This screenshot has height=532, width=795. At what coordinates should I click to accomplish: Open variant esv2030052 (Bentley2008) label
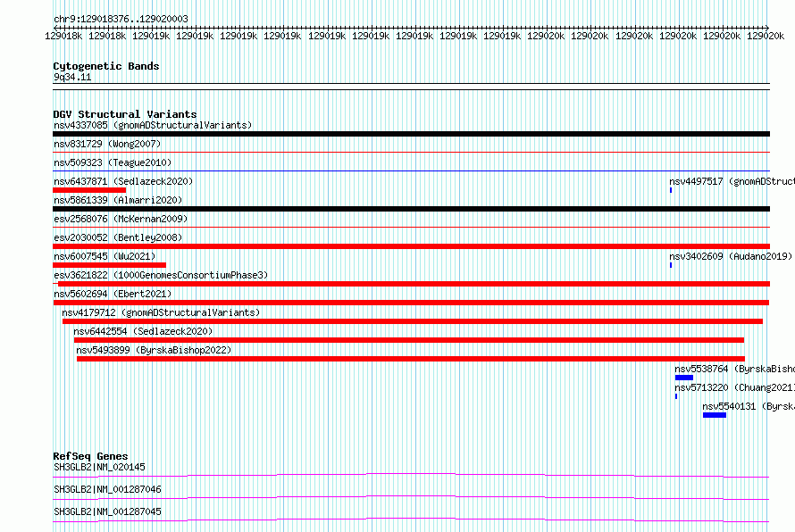118,237
